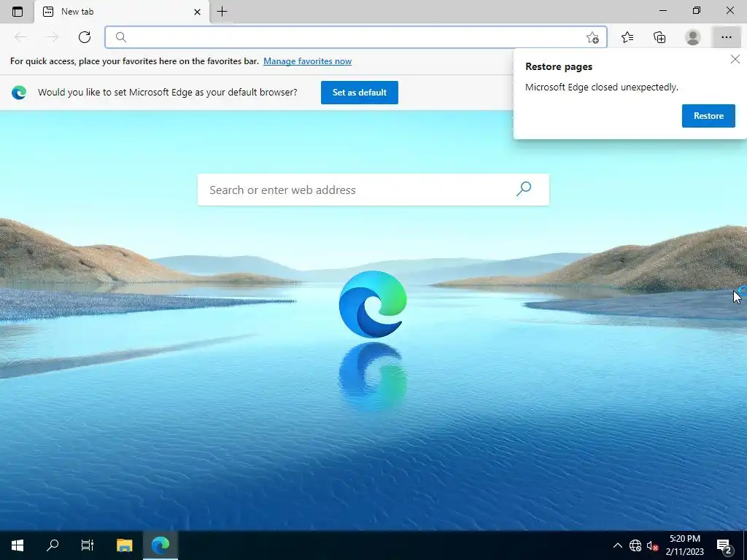
Task: Click the search magnifier icon in address bar
Action: (x=121, y=37)
